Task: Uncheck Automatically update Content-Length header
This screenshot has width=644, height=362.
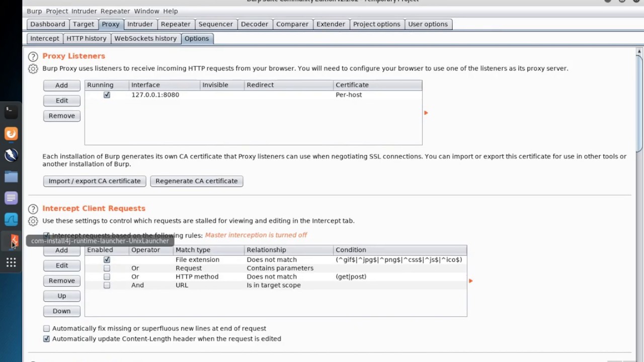Action: click(46, 339)
